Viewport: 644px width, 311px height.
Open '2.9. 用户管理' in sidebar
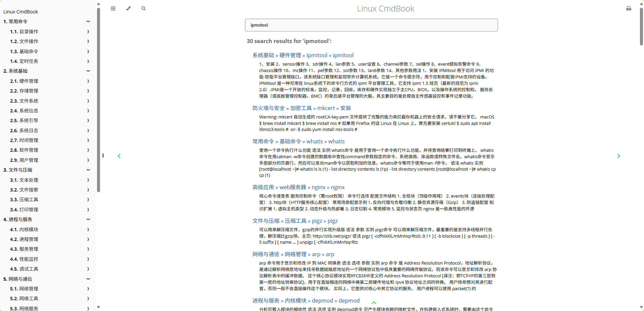click(24, 160)
